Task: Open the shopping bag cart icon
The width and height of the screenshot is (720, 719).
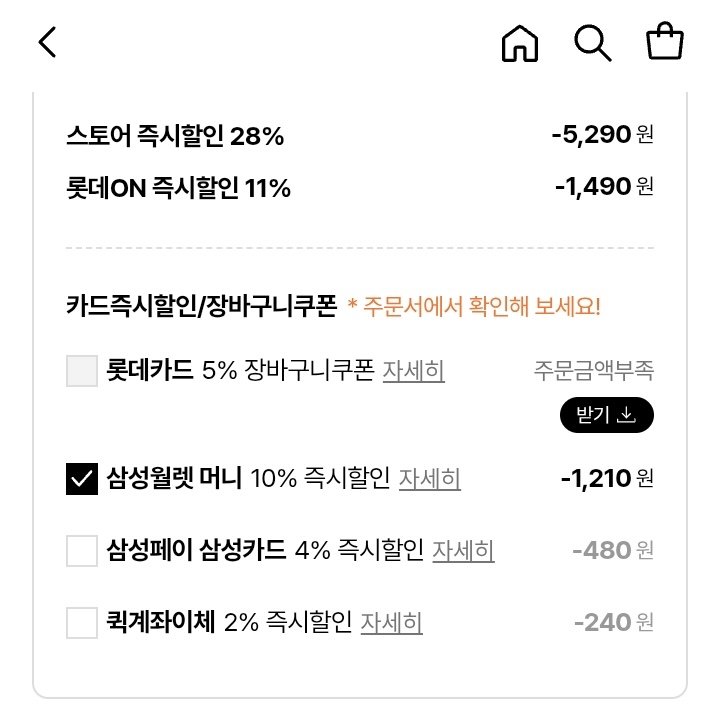Action: point(664,43)
